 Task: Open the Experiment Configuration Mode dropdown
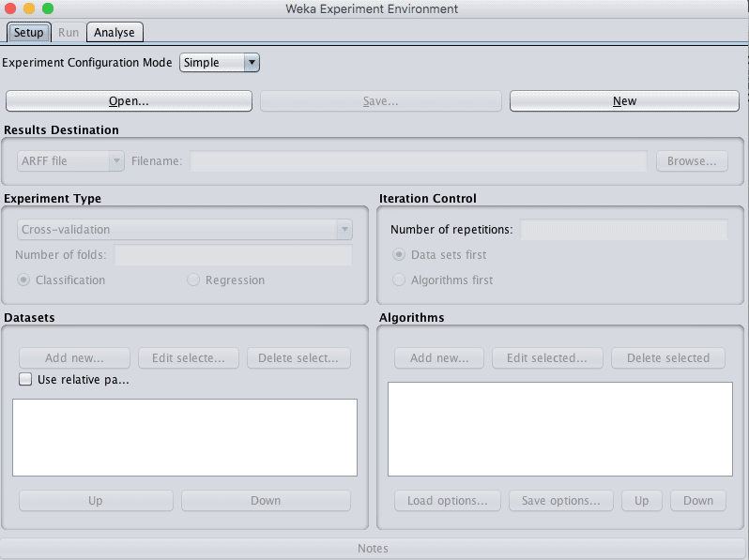(220, 63)
